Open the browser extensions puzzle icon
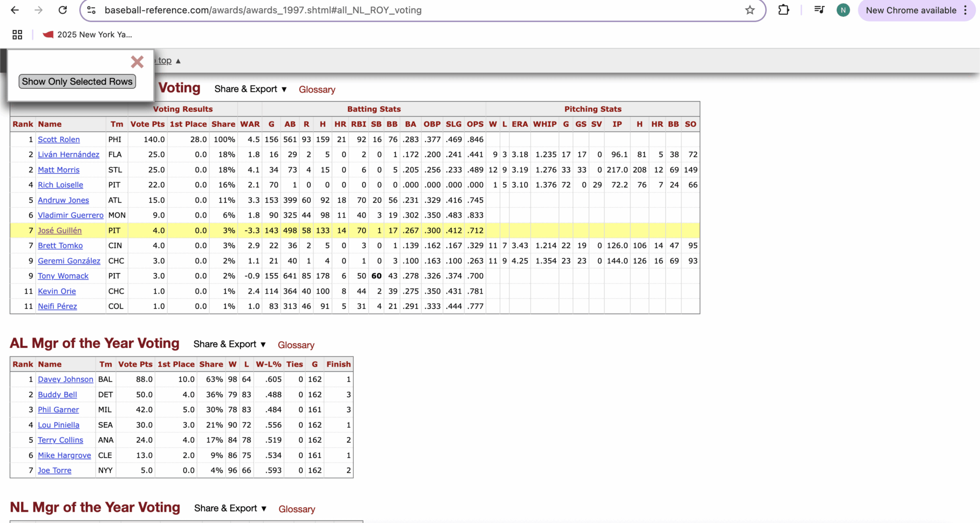The height and width of the screenshot is (523, 980). pyautogui.click(x=784, y=10)
